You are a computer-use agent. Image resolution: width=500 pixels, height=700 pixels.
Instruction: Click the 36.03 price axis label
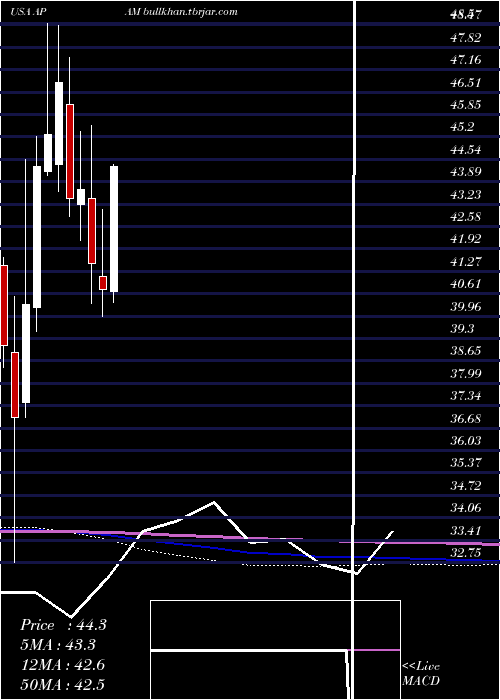pyautogui.click(x=466, y=441)
